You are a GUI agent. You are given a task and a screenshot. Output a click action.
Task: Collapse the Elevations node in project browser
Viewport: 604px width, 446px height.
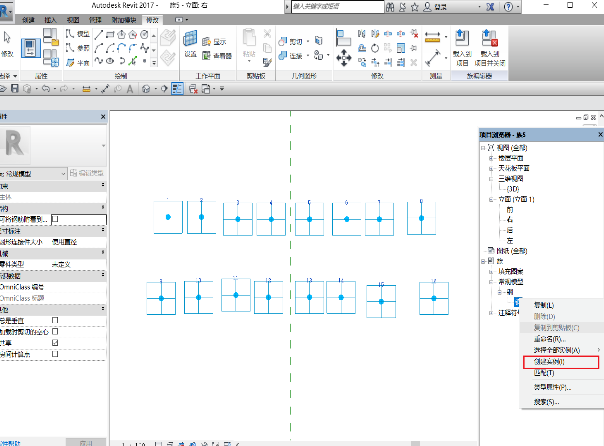pyautogui.click(x=491, y=201)
